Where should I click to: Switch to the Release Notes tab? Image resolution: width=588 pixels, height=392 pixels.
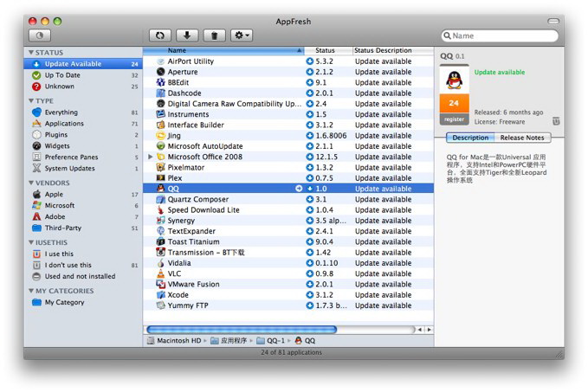tap(522, 138)
